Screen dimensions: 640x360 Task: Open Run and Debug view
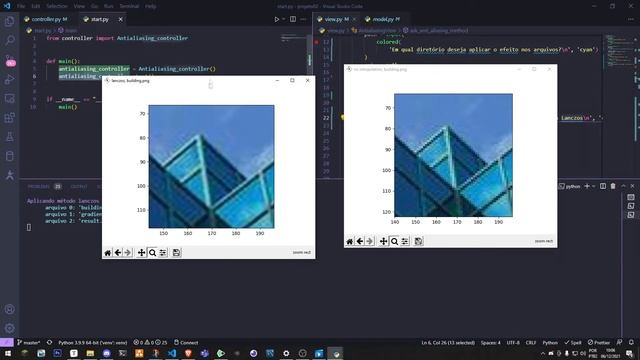(x=9, y=79)
